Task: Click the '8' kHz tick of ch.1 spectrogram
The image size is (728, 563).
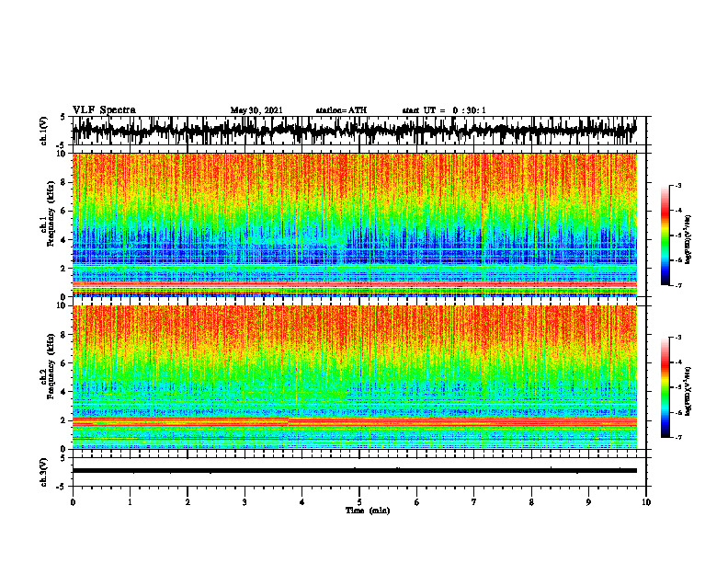Action: coord(63,182)
